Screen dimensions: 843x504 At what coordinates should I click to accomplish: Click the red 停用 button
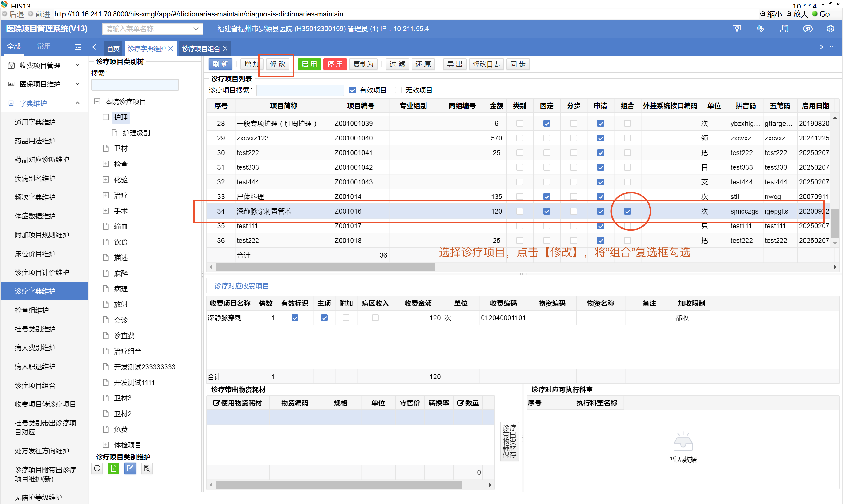(335, 64)
